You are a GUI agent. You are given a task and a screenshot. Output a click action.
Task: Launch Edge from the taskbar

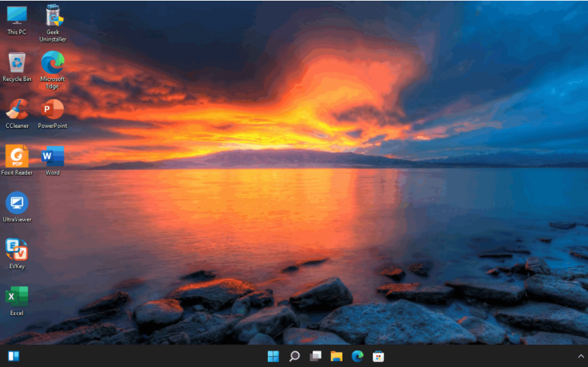[x=358, y=356]
